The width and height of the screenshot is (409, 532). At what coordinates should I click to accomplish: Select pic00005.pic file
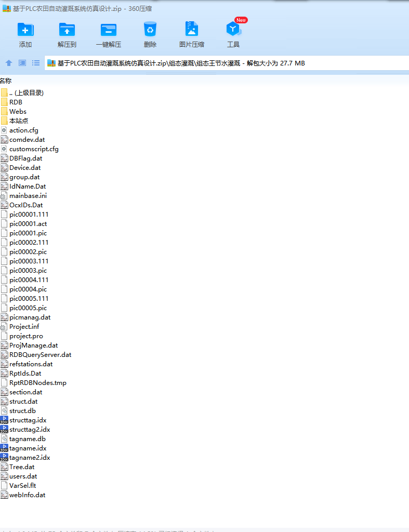point(28,308)
